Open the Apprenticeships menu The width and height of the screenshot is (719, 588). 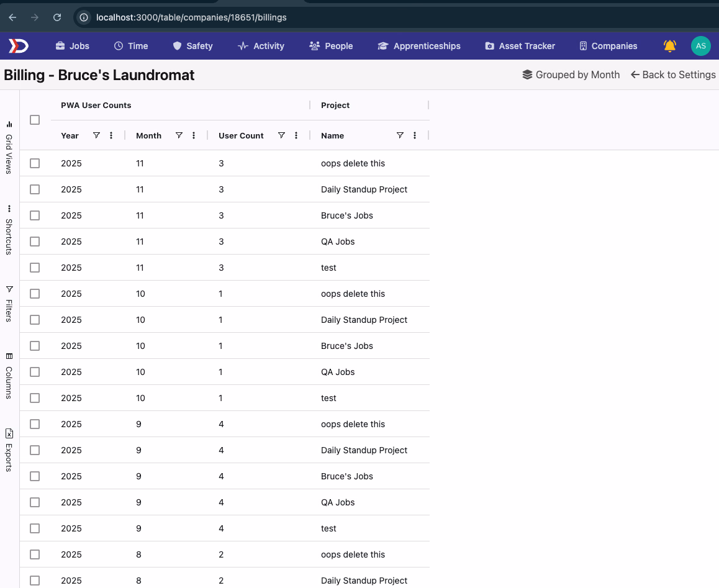tap(419, 46)
